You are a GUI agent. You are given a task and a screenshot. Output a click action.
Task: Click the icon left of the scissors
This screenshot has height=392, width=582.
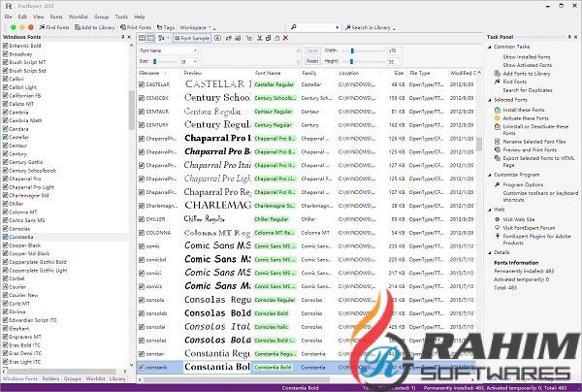pos(249,38)
